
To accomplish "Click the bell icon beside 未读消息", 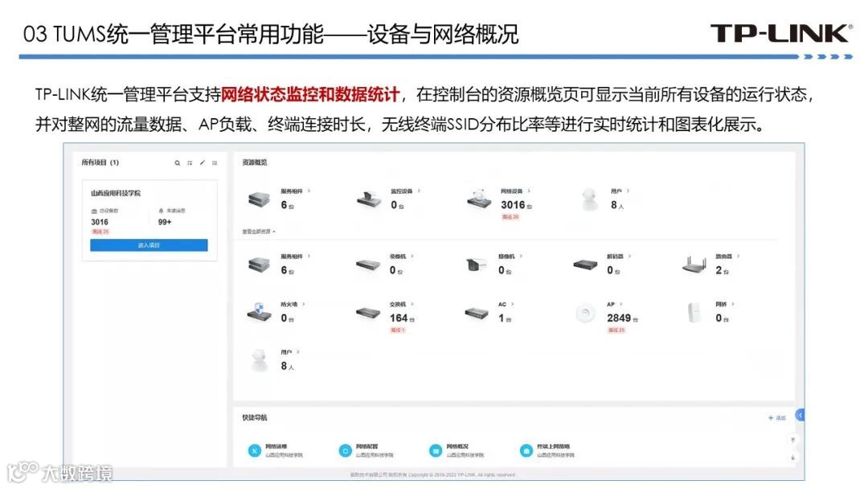I will (161, 211).
